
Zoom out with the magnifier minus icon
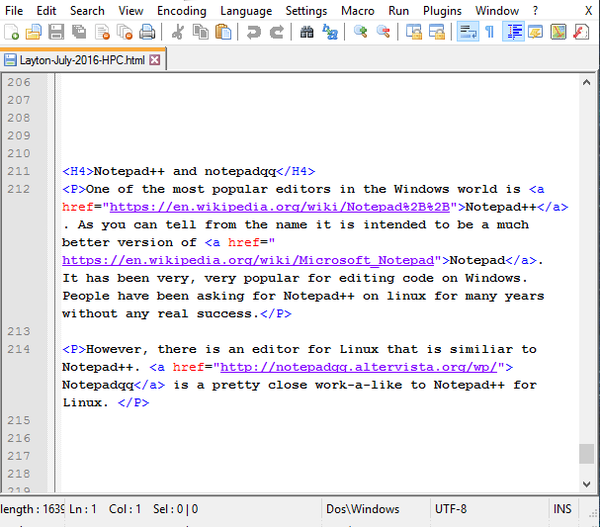(383, 32)
